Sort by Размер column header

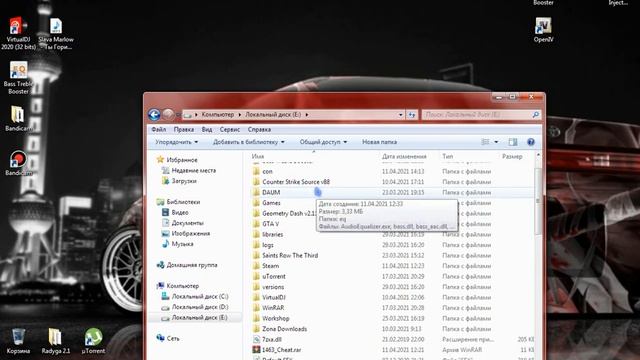click(x=512, y=156)
